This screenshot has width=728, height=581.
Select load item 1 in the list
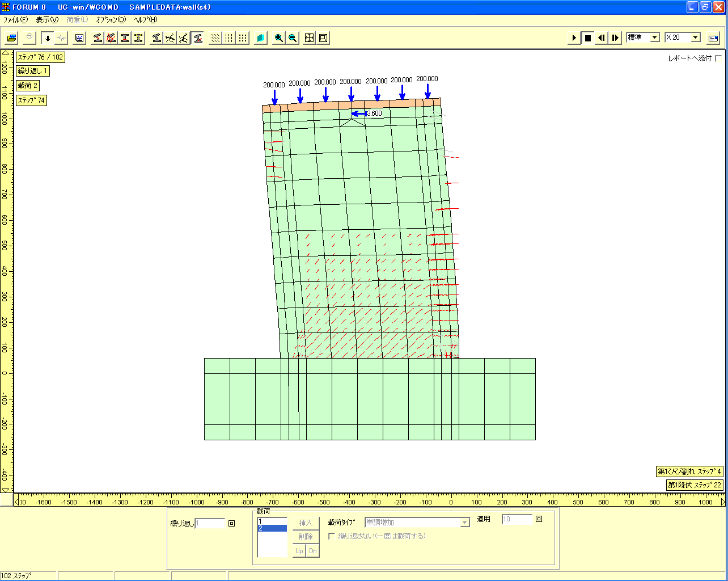[272, 521]
